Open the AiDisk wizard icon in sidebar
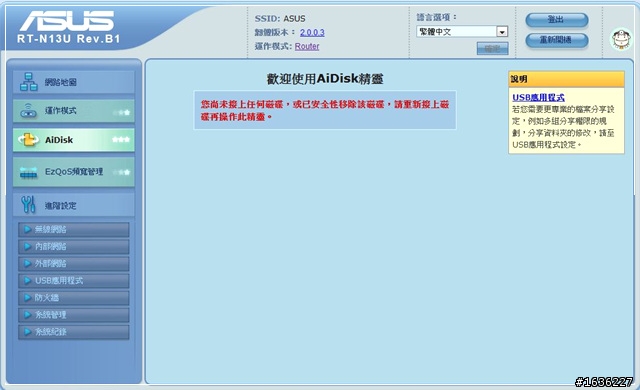 tap(28, 140)
